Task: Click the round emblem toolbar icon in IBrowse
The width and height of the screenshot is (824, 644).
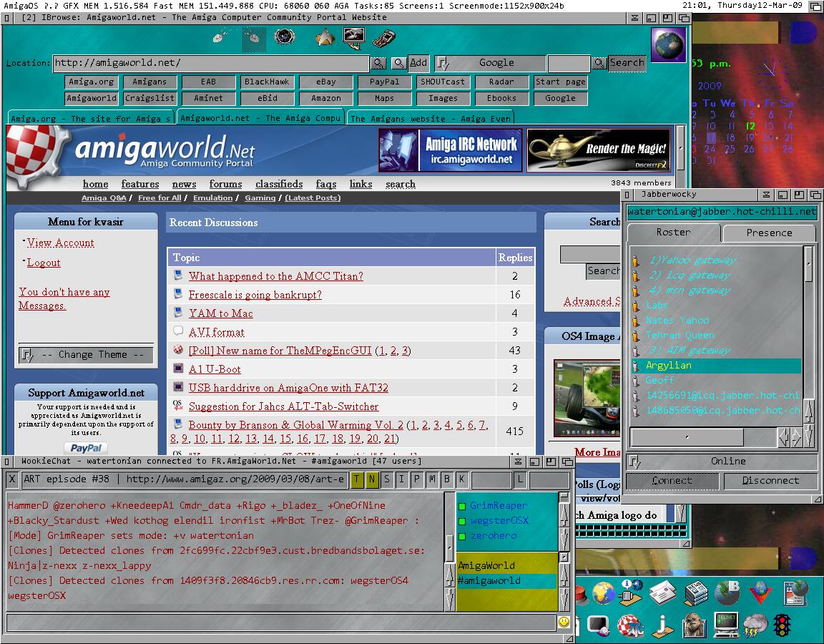Action: [x=284, y=38]
